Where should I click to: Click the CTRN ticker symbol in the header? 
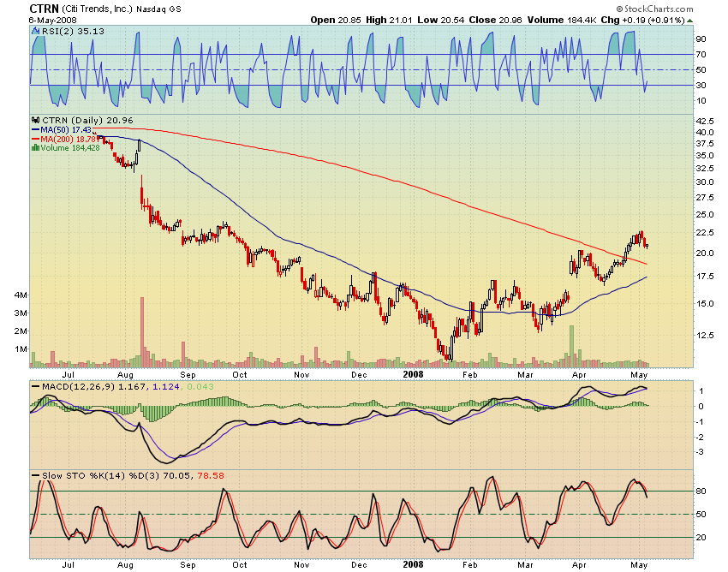click(44, 9)
